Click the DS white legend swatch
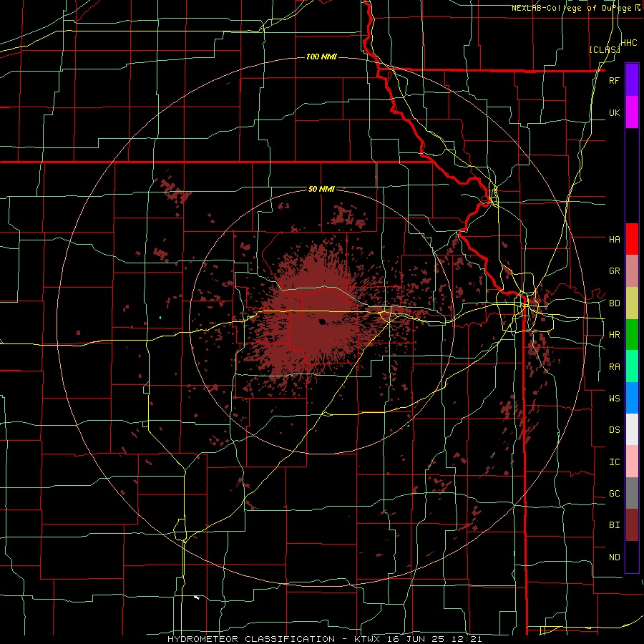This screenshot has width=644, height=644. (632, 429)
